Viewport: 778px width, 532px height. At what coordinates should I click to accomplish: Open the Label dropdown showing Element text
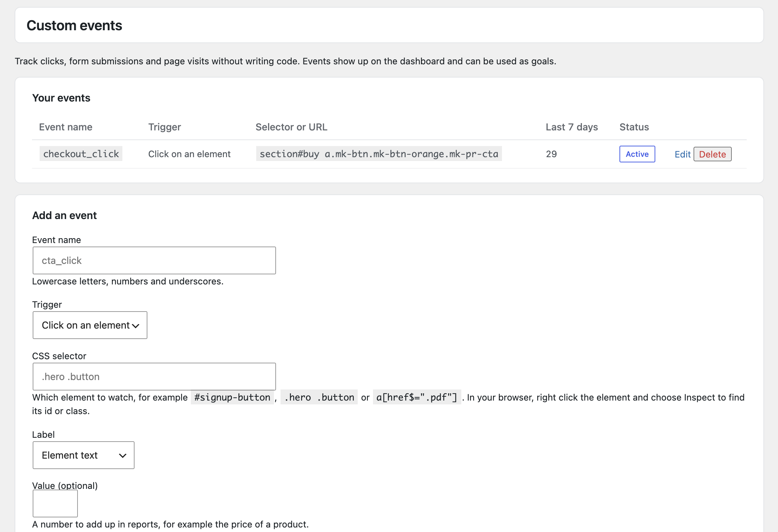click(x=83, y=455)
